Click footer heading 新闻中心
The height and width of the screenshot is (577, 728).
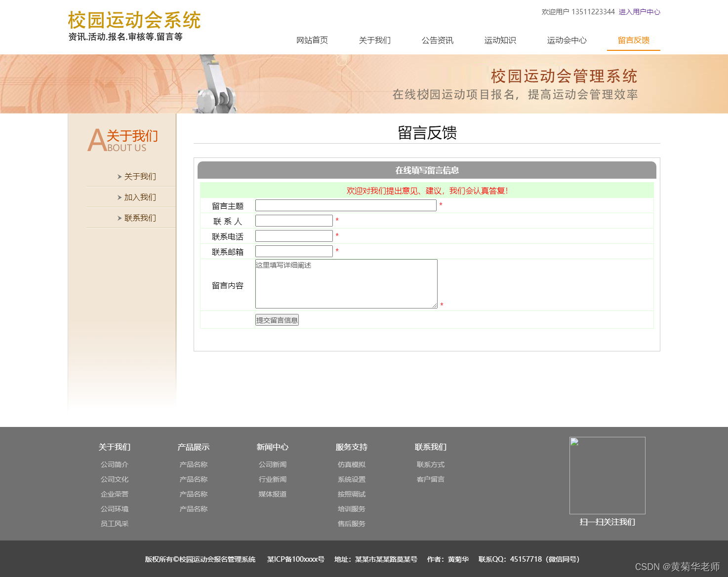tap(273, 447)
